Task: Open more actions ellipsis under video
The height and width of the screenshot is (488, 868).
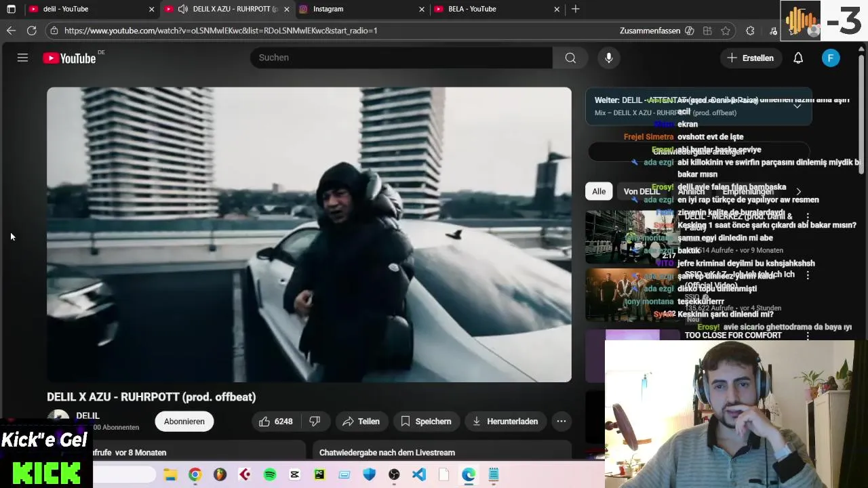Action: [561, 422]
